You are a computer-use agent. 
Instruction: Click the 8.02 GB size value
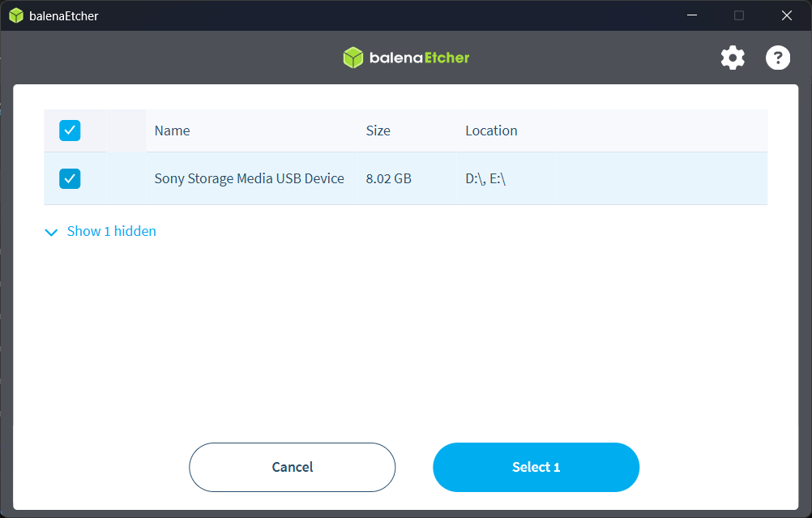click(388, 178)
